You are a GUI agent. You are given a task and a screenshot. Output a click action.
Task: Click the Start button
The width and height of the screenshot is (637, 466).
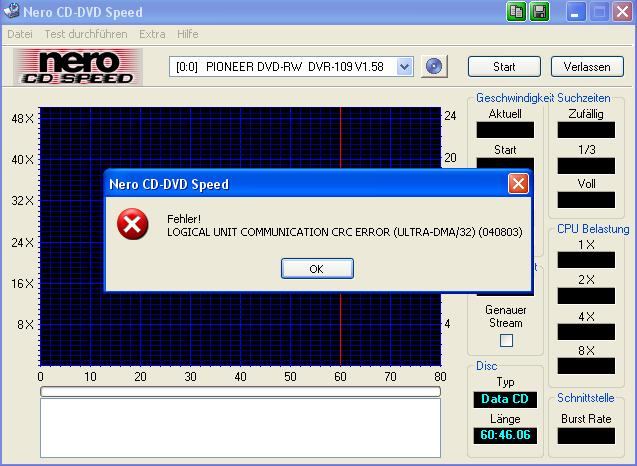(504, 67)
